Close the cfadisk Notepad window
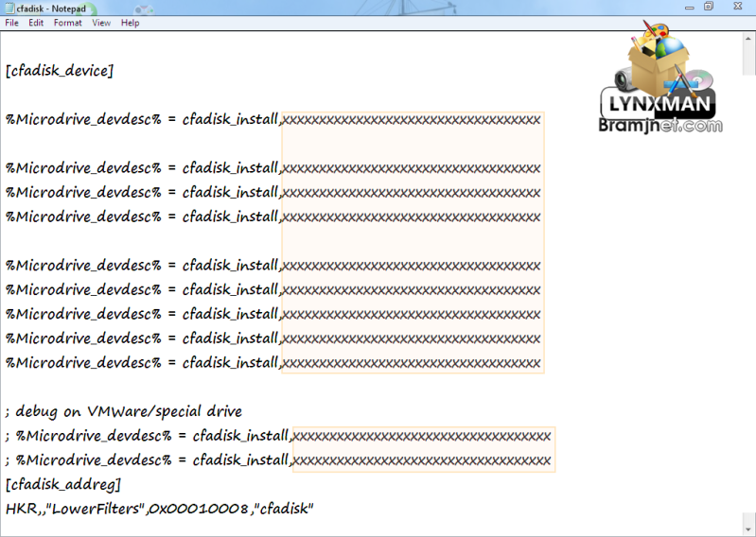Image resolution: width=756 pixels, height=537 pixels. coord(736,7)
